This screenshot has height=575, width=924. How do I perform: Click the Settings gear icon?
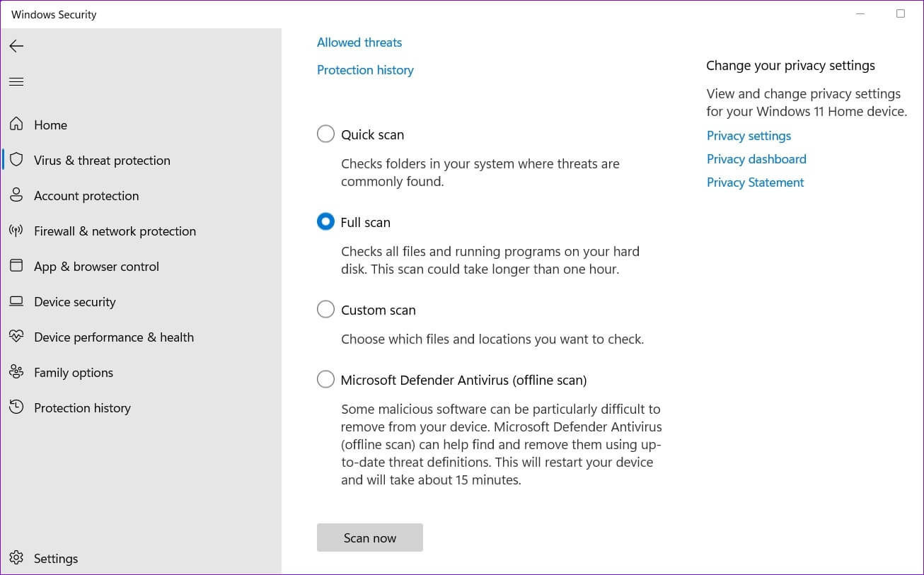(x=16, y=558)
